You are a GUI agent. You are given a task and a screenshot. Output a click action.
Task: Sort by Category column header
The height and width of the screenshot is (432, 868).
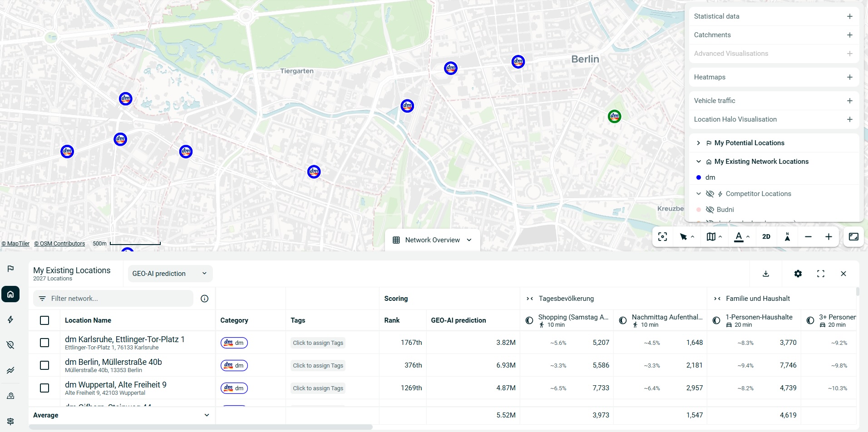coord(234,320)
